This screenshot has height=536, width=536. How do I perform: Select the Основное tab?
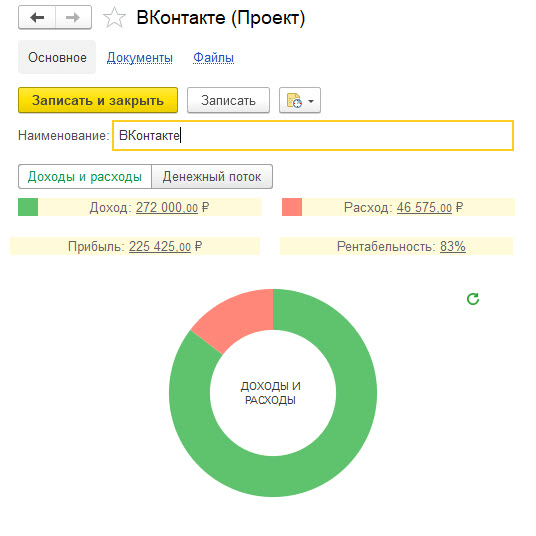(x=57, y=57)
